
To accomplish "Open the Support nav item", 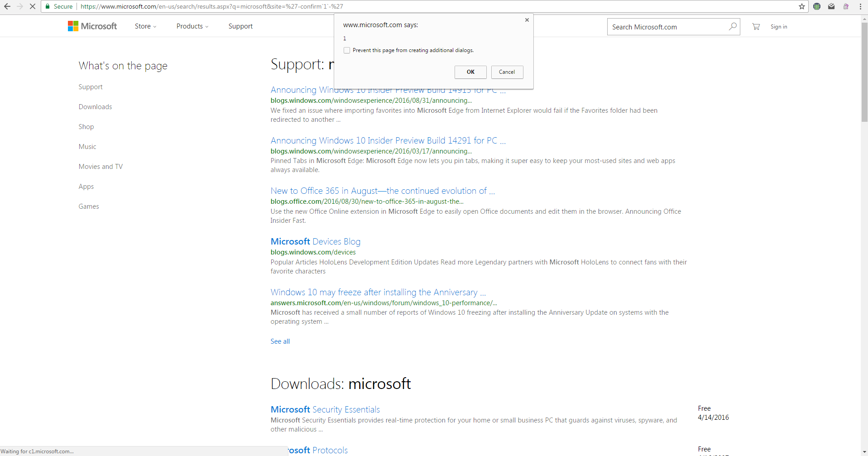I will click(240, 26).
